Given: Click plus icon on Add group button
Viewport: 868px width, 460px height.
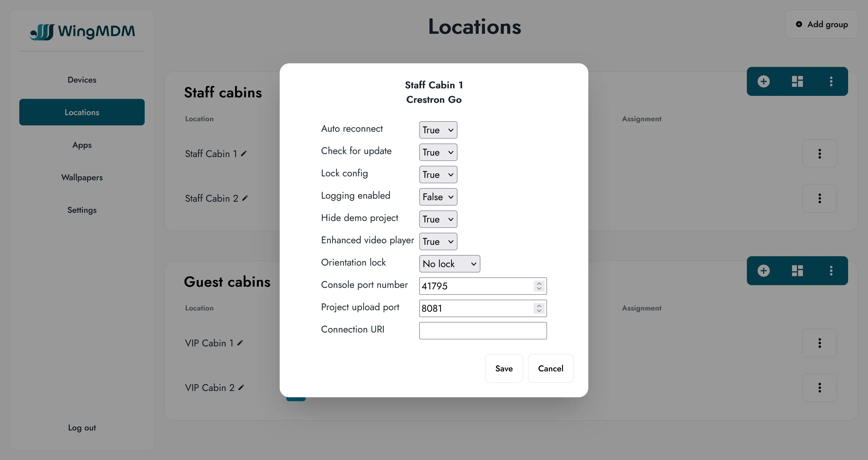Looking at the screenshot, I should point(799,24).
